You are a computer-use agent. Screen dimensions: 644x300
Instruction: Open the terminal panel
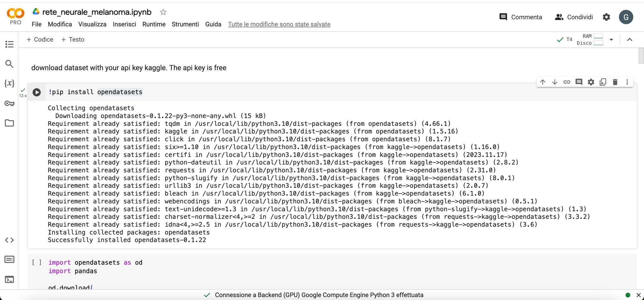pyautogui.click(x=9, y=279)
